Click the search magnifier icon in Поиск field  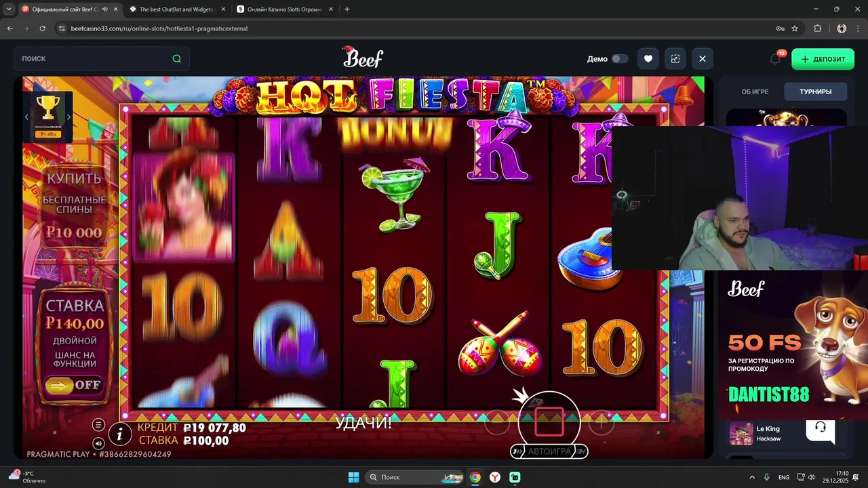176,59
